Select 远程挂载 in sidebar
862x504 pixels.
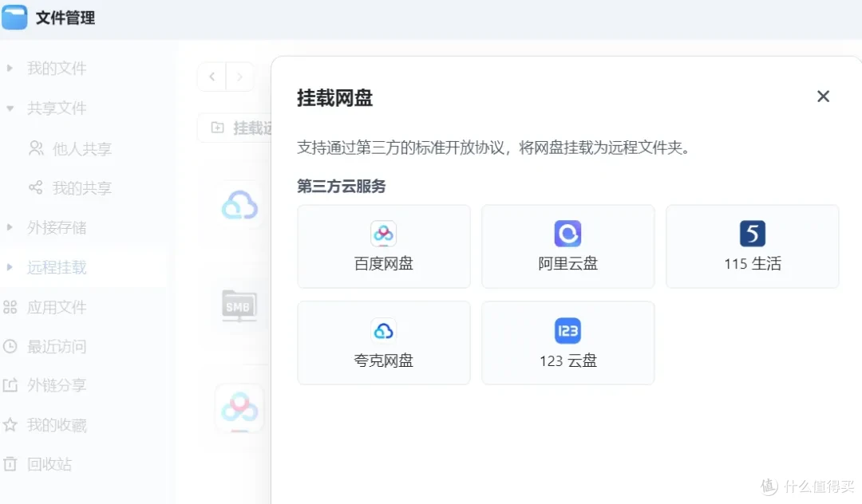(57, 267)
